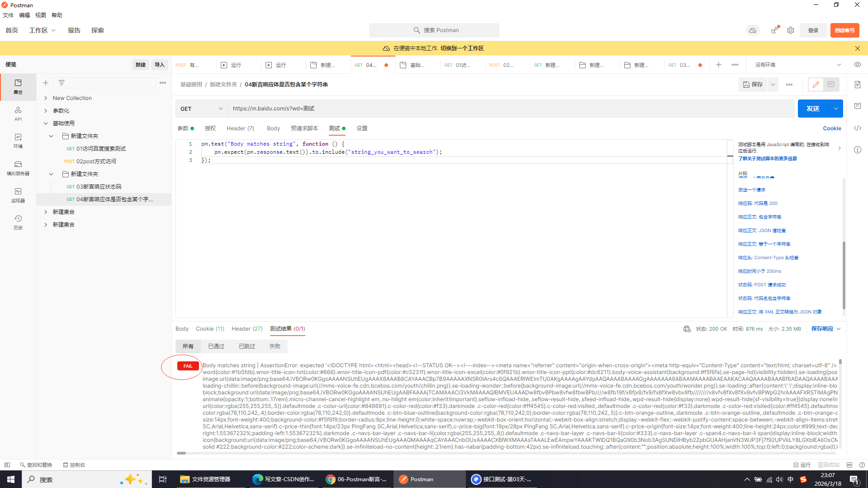The width and height of the screenshot is (868, 488).
Task: Open help icon in bottom status bar
Action: tap(862, 465)
